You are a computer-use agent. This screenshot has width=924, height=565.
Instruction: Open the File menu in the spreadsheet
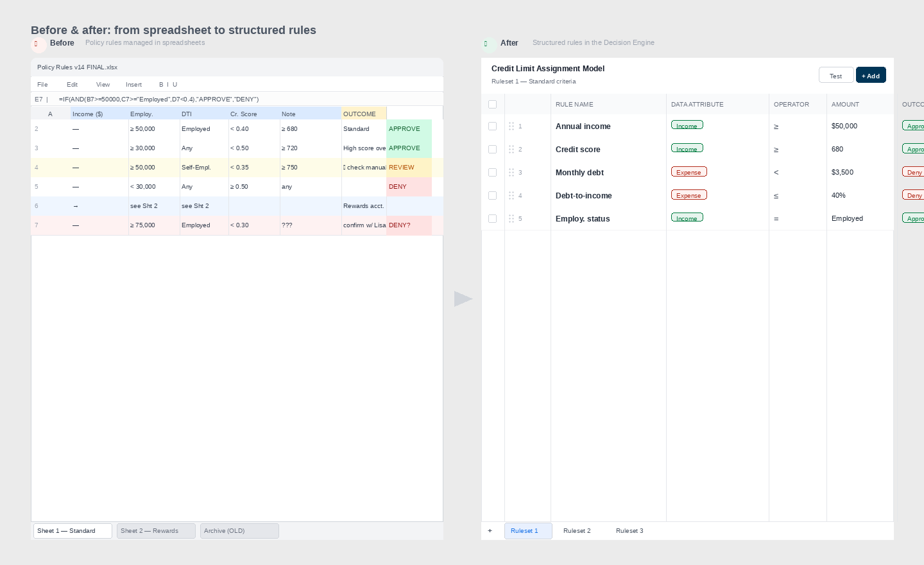coord(42,84)
